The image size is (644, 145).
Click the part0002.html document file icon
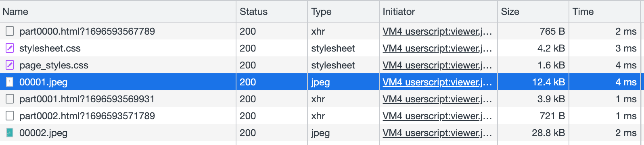[x=10, y=116]
